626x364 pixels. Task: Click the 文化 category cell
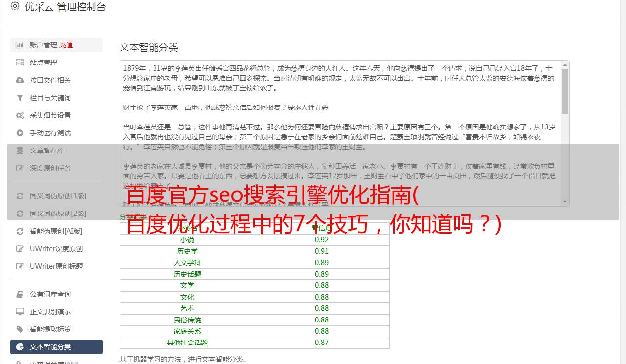click(187, 297)
